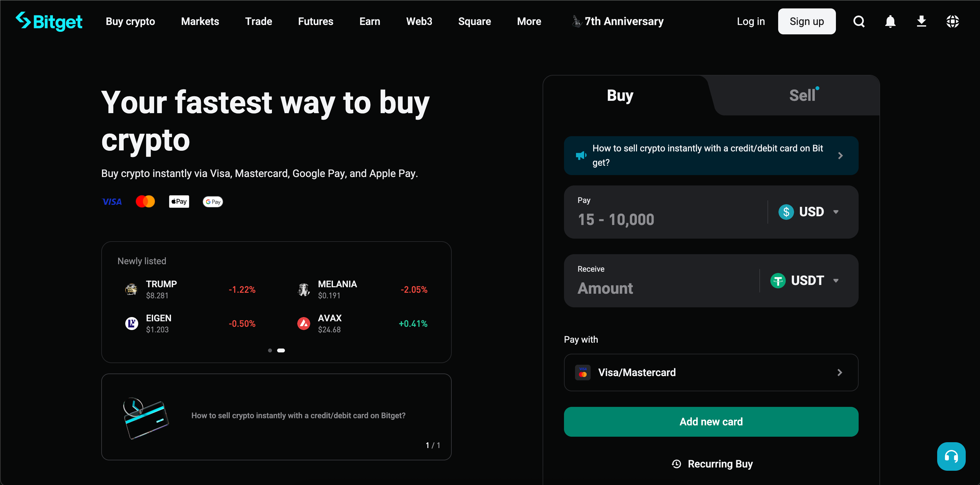Screen dimensions: 980x485
Task: Open the USD currency dropdown
Action: click(x=808, y=212)
